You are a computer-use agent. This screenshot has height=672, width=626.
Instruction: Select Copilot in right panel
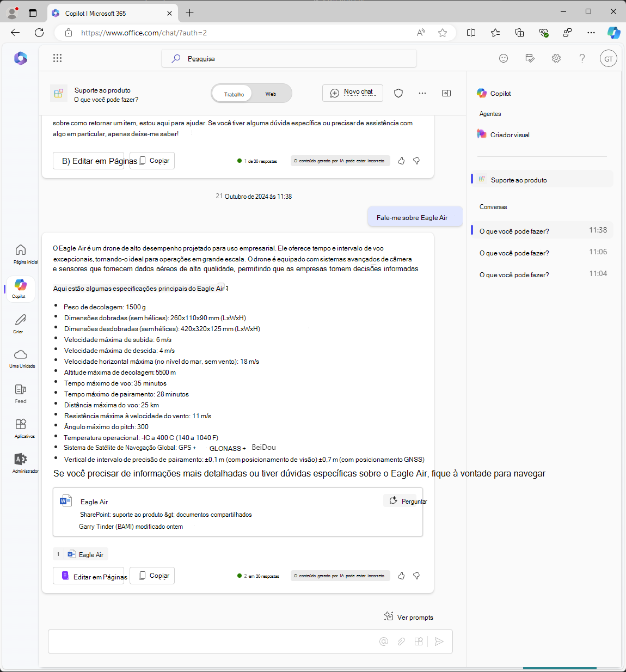coord(494,93)
